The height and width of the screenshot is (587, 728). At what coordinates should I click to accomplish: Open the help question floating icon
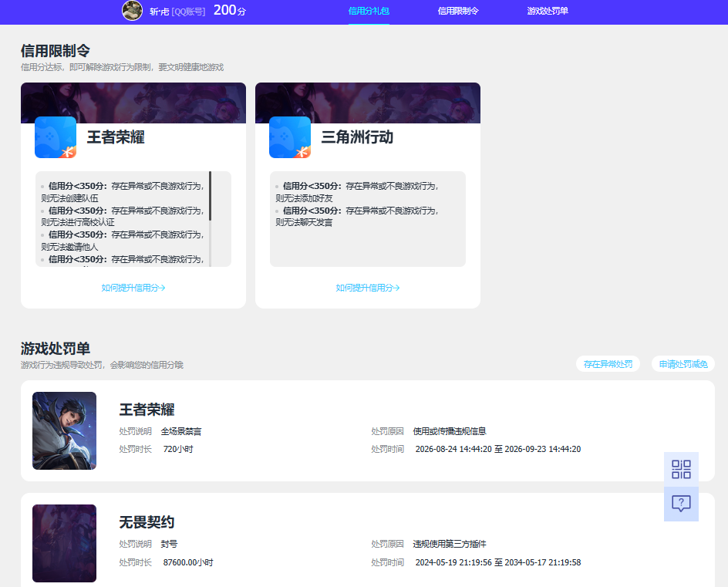[x=681, y=504]
